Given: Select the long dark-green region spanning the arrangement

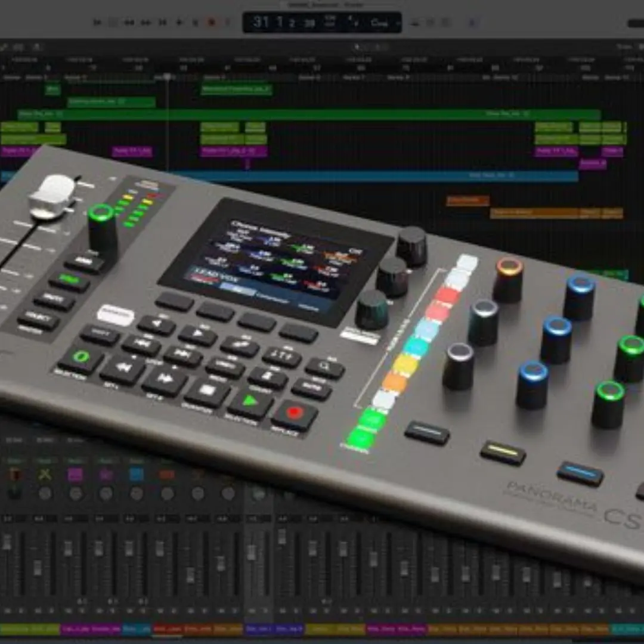Looking at the screenshot, I should (309, 114).
